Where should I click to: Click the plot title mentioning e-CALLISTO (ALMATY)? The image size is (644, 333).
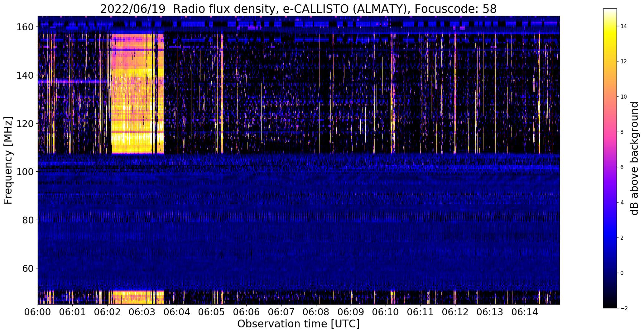click(x=298, y=9)
